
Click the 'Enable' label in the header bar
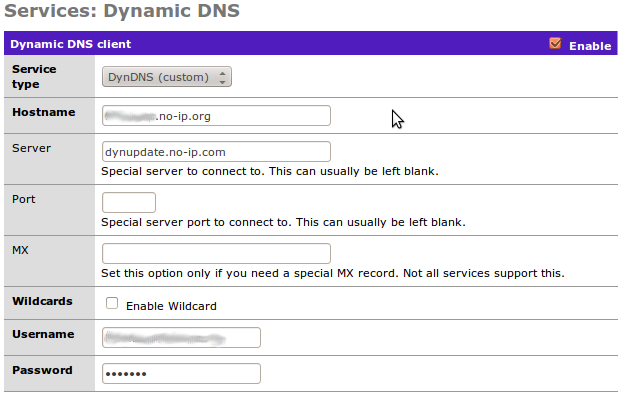click(x=590, y=46)
